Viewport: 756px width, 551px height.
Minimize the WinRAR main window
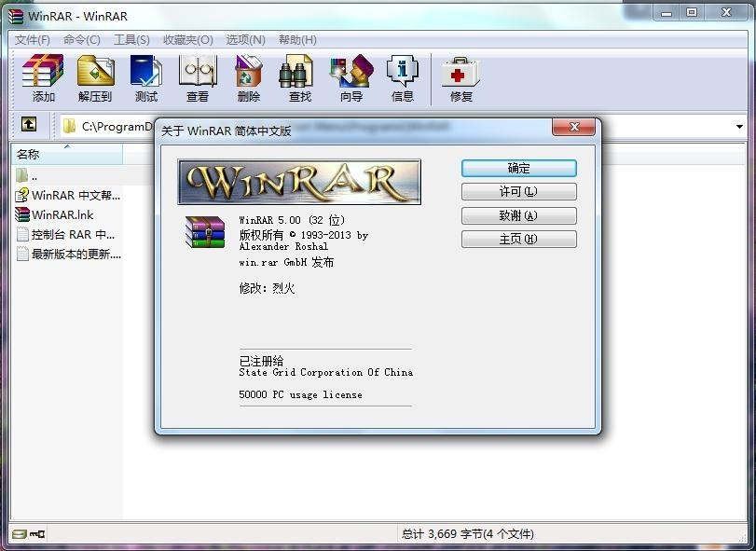667,12
